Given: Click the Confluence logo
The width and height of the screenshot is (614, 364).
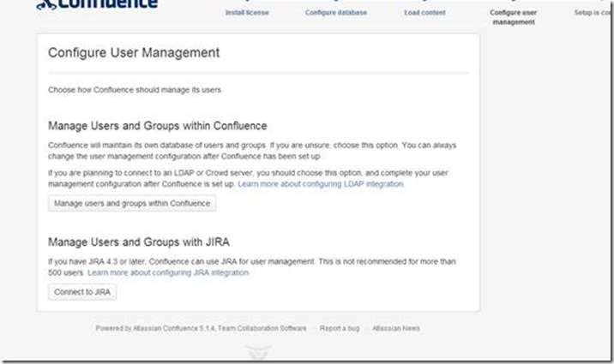Looking at the screenshot, I should click(x=97, y=4).
